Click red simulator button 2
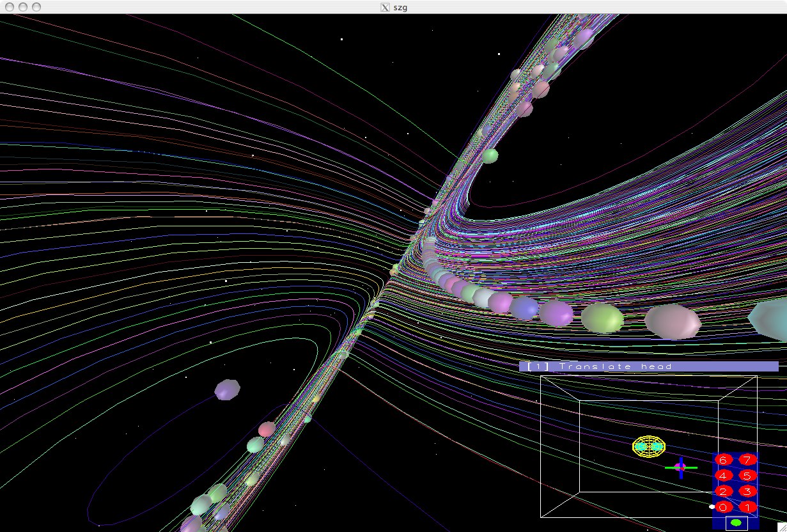787x532 pixels. [x=723, y=491]
